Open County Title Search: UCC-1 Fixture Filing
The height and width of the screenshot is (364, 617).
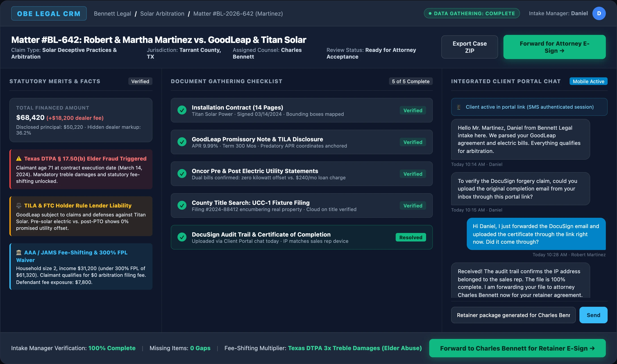(251, 203)
